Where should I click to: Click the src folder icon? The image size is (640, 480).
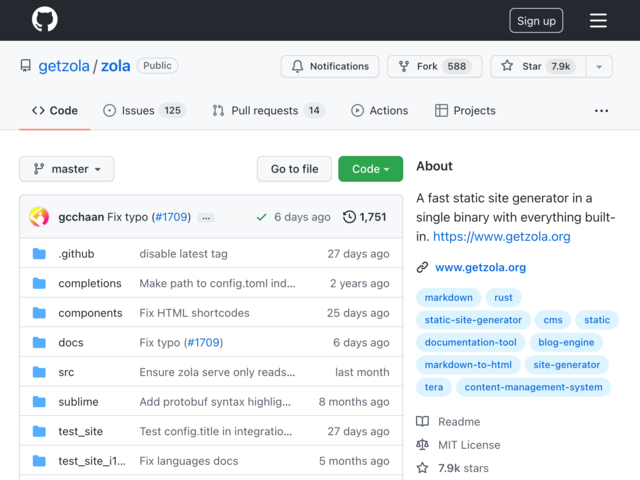pyautogui.click(x=39, y=372)
